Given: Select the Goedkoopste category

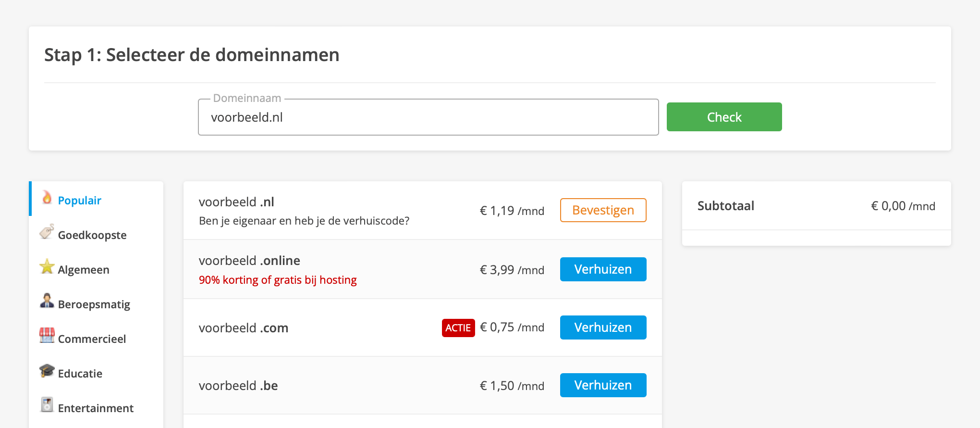Looking at the screenshot, I should 97,233.
